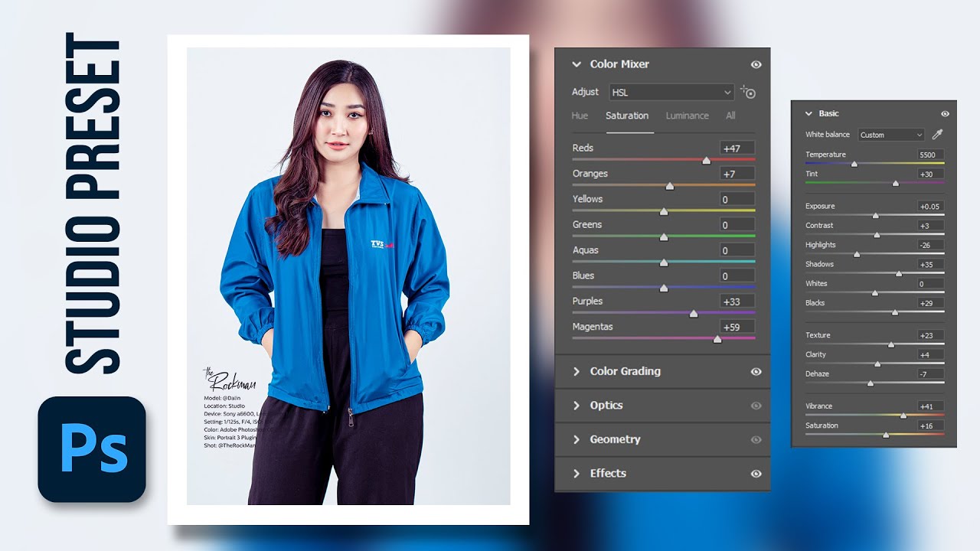Click the Dehaze value field -7
The width and height of the screenshot is (980, 551).
coord(930,374)
